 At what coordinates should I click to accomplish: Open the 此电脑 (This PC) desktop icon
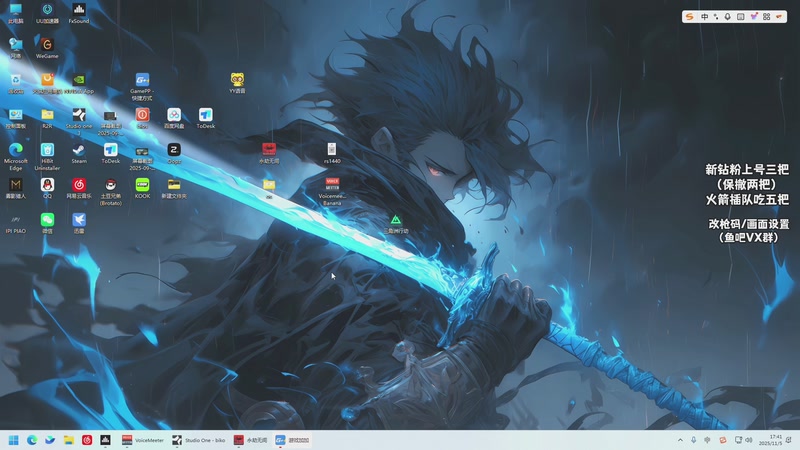click(x=15, y=13)
